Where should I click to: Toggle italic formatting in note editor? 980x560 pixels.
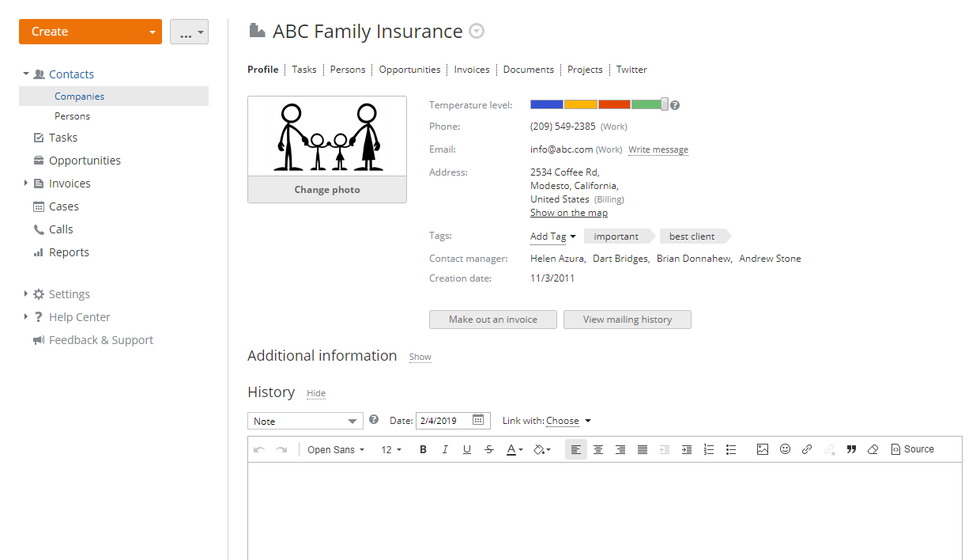[445, 449]
